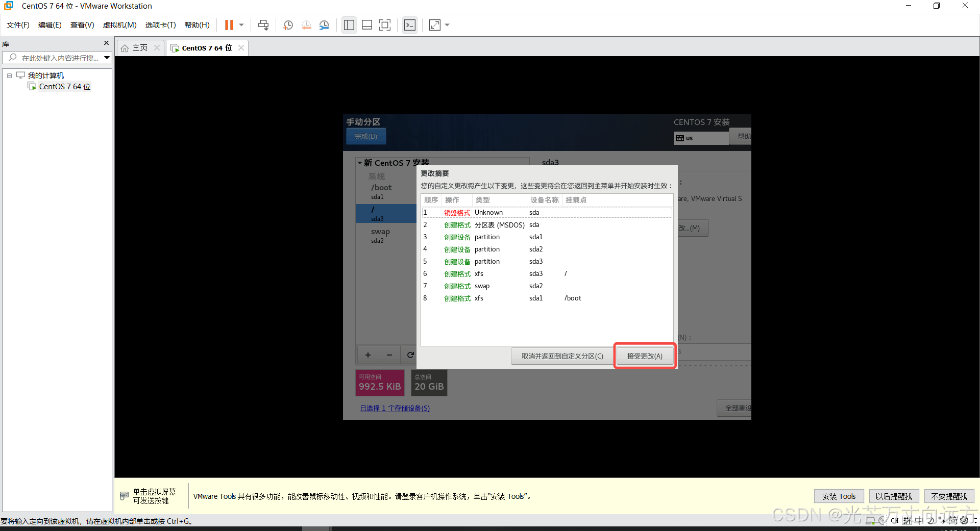
Task: Select row 7 创建格式 swap sda2
Action: coord(547,286)
